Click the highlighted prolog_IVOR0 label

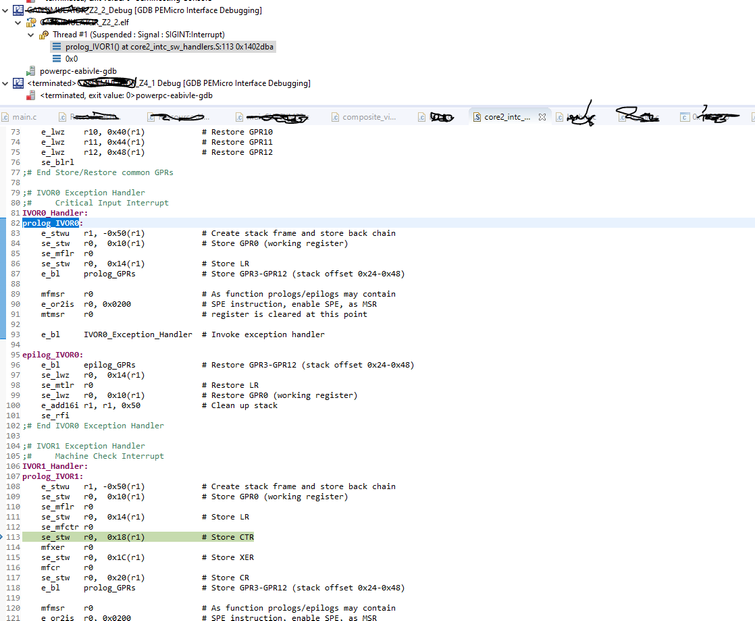(x=51, y=223)
